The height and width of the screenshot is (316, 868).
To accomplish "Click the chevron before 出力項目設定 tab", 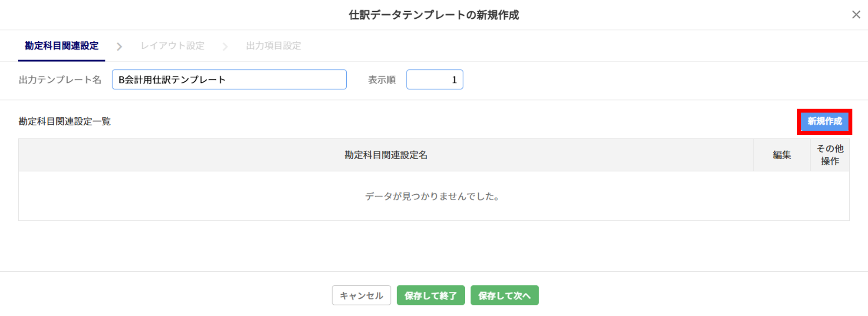I will (225, 47).
